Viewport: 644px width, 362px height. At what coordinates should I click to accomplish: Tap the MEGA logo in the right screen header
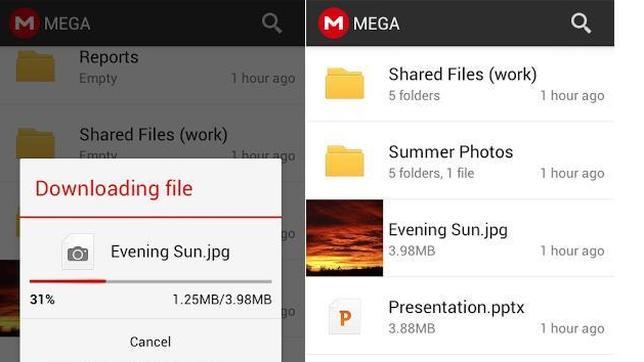tap(333, 23)
